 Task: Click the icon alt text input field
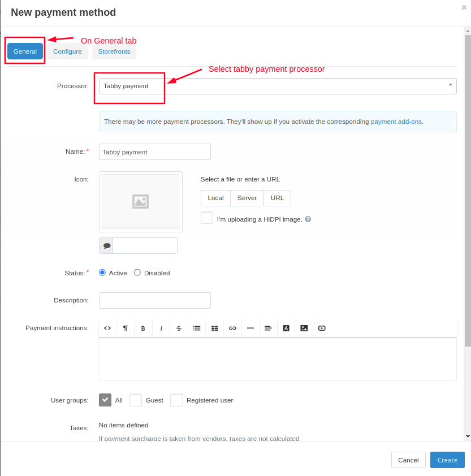click(145, 246)
